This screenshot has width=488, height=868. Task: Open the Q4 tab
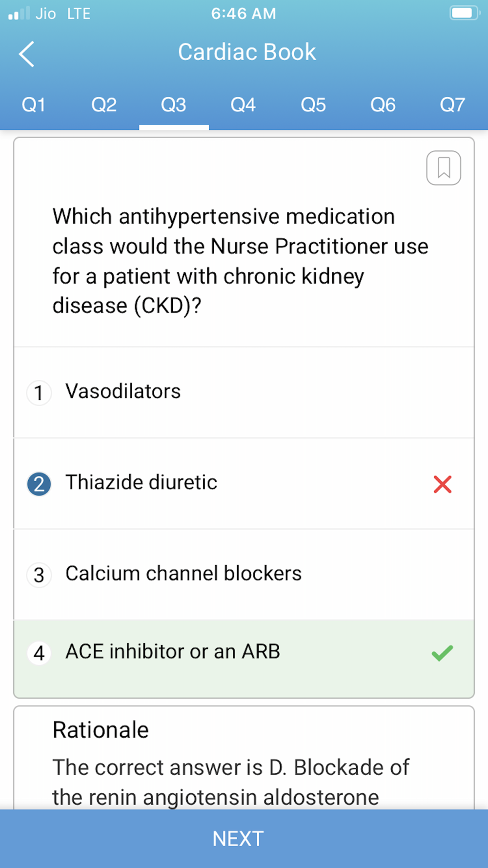244,104
